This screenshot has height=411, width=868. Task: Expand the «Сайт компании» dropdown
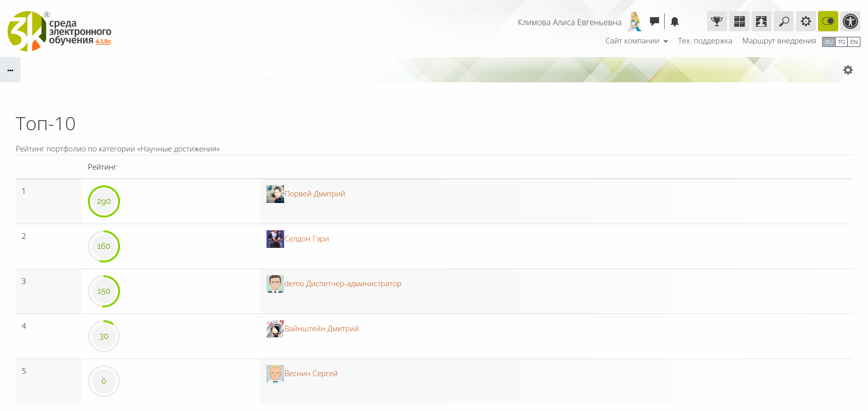tap(636, 41)
